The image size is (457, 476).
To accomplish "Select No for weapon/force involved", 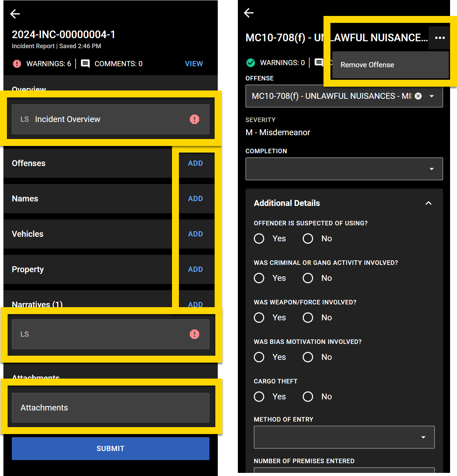I will [308, 318].
